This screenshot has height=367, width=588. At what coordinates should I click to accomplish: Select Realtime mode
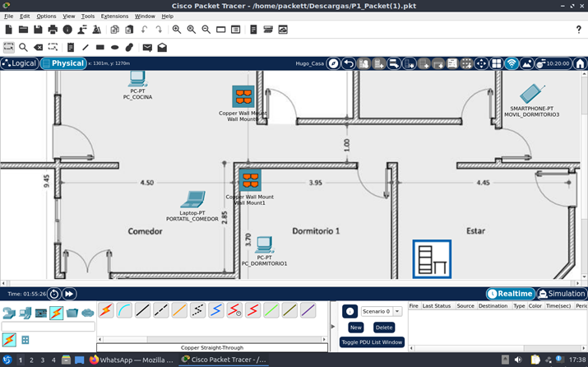pos(510,294)
